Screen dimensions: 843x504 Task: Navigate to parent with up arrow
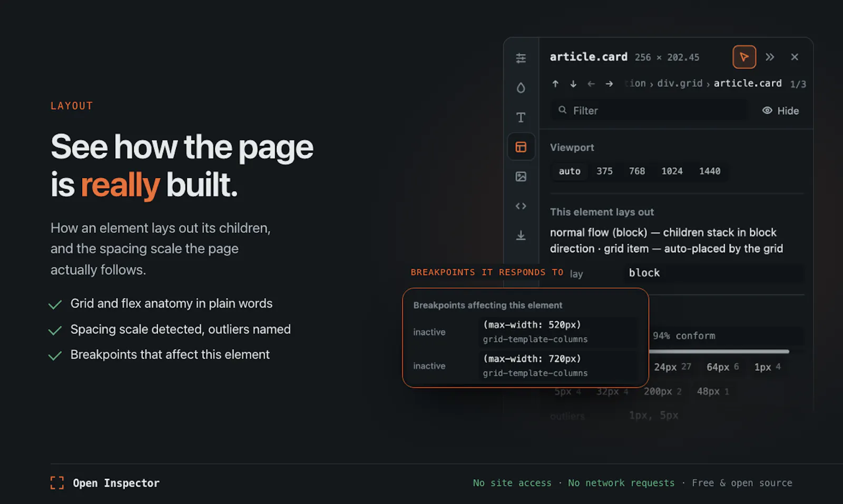[555, 84]
